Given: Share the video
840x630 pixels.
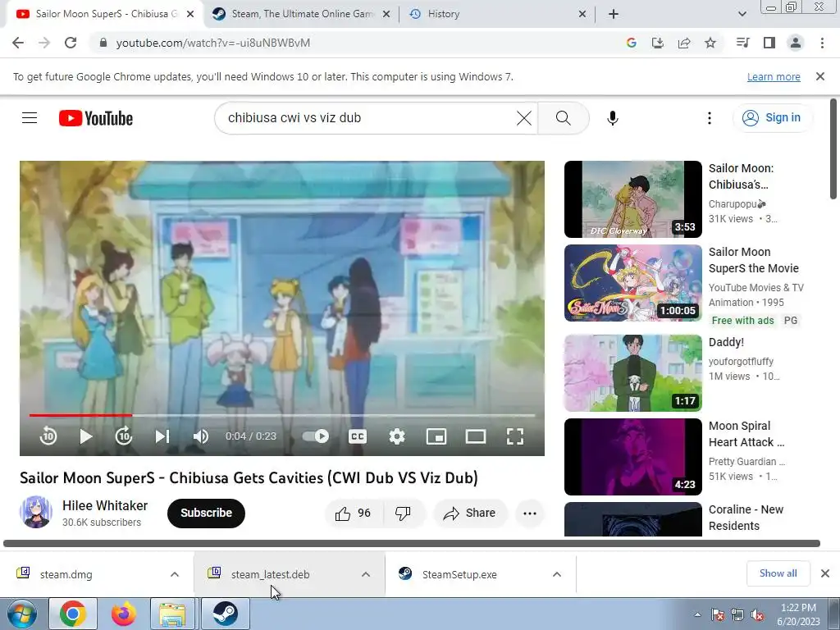Looking at the screenshot, I should pyautogui.click(x=469, y=514).
